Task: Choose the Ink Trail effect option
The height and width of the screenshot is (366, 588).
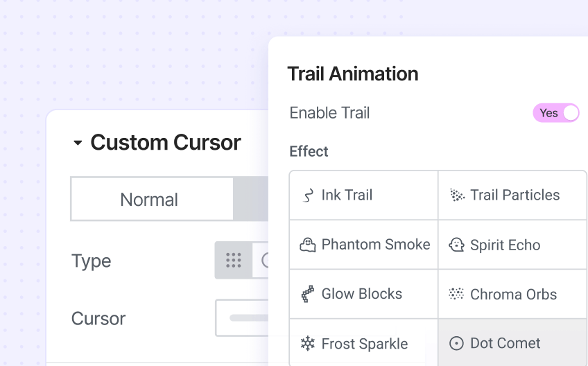Action: coord(347,195)
